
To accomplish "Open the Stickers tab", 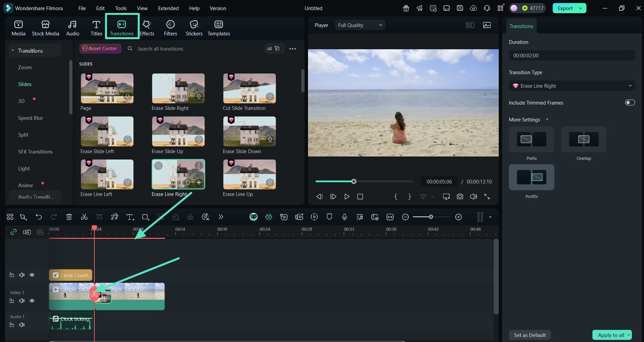I will click(x=194, y=28).
